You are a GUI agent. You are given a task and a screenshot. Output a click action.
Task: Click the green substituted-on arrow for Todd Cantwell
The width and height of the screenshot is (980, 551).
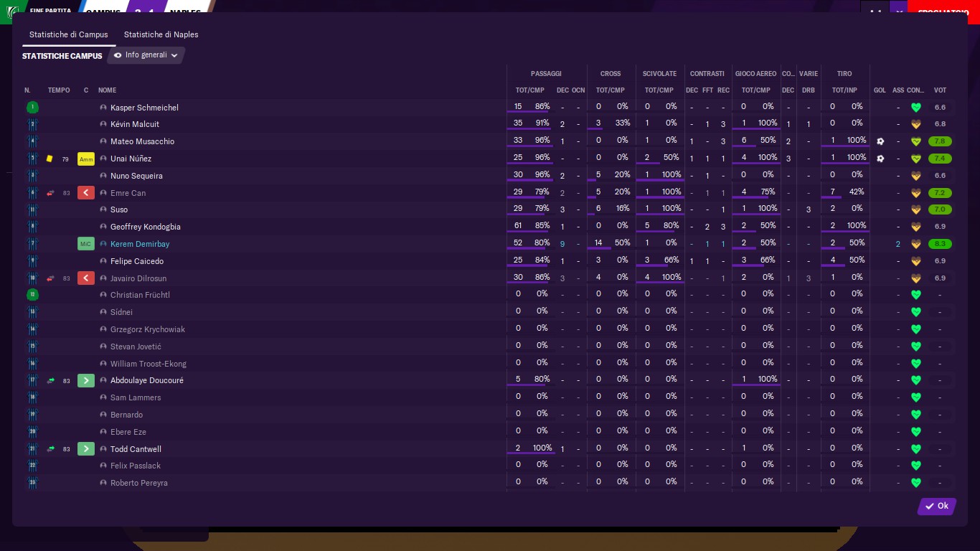[86, 449]
